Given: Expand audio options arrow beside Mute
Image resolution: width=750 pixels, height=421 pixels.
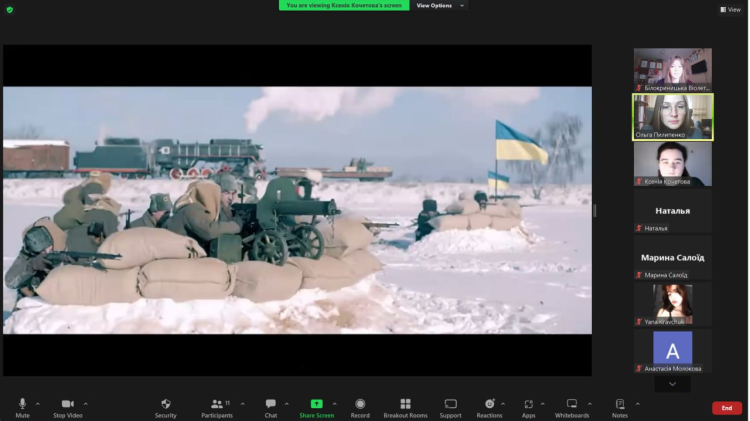Looking at the screenshot, I should click(38, 404).
